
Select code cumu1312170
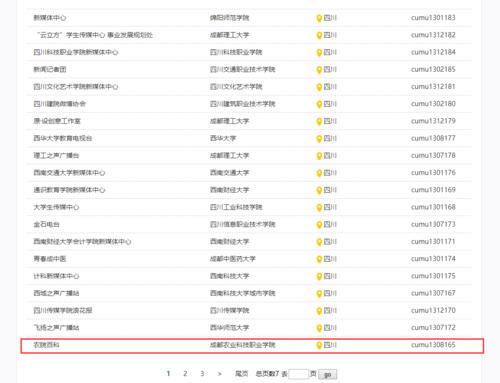(433, 311)
